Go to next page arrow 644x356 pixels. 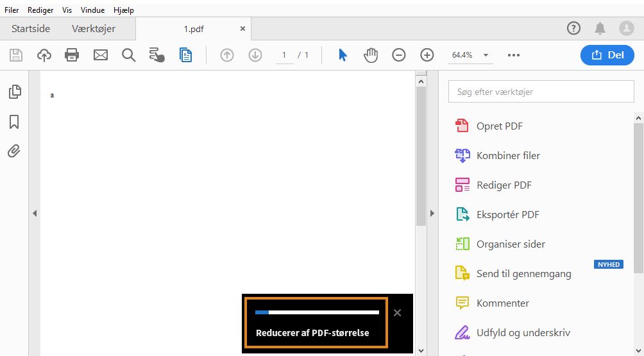(x=255, y=55)
